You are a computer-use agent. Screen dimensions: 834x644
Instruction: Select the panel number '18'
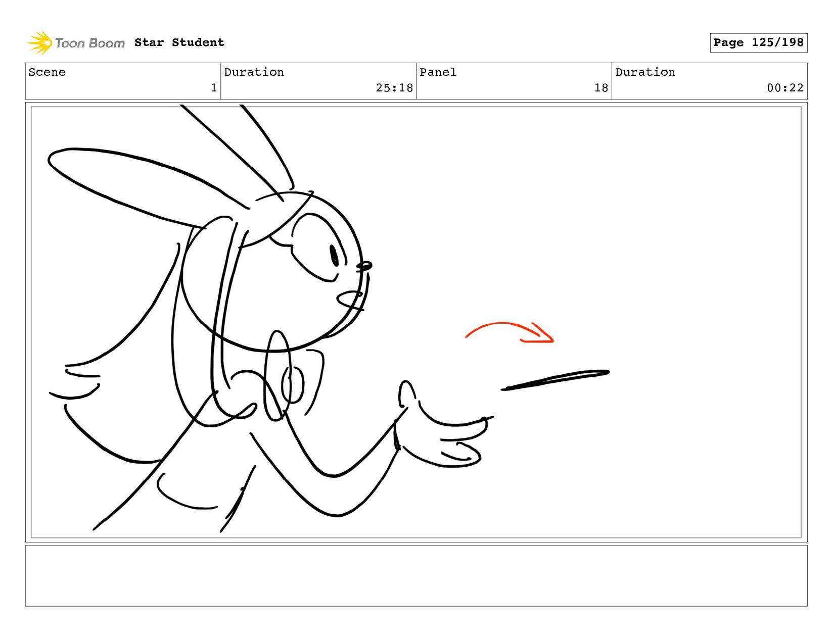click(601, 88)
